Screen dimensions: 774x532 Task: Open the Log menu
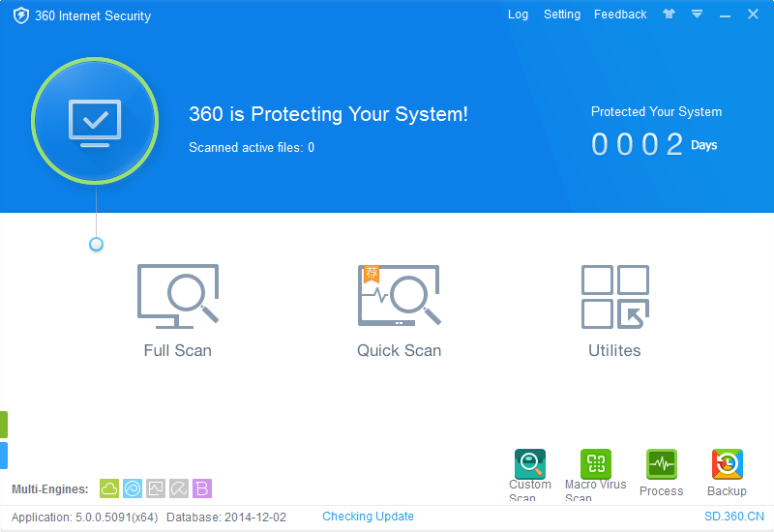[x=518, y=15]
